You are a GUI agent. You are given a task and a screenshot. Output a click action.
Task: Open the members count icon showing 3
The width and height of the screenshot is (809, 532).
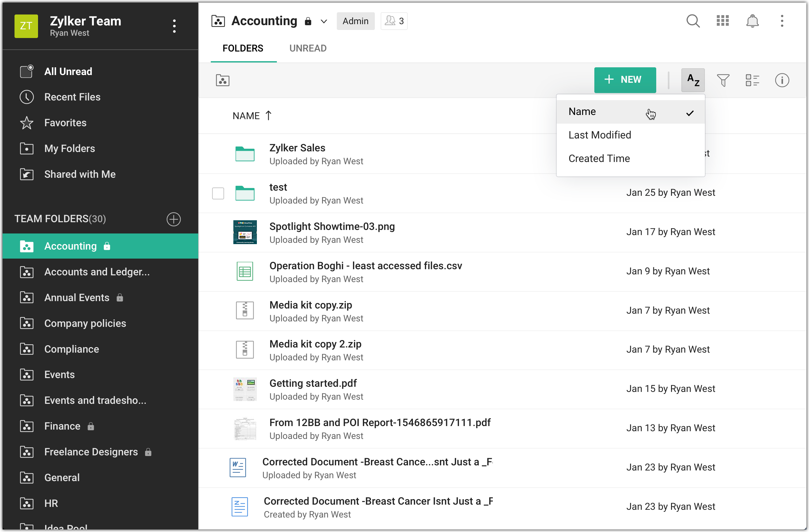click(394, 21)
